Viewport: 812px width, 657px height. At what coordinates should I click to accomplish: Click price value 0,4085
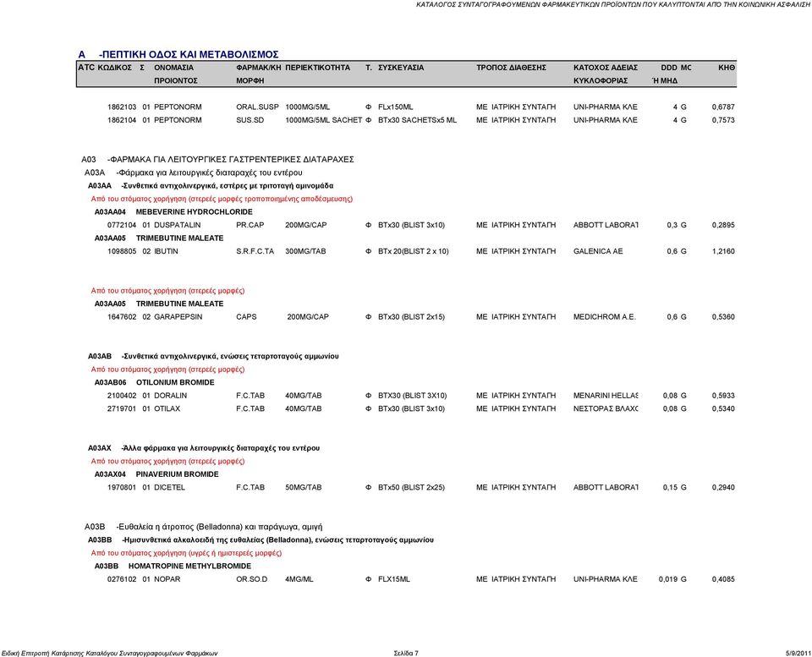click(x=723, y=579)
